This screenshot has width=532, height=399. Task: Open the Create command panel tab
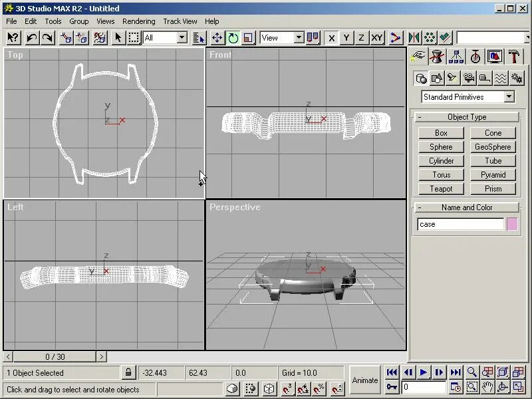point(418,57)
